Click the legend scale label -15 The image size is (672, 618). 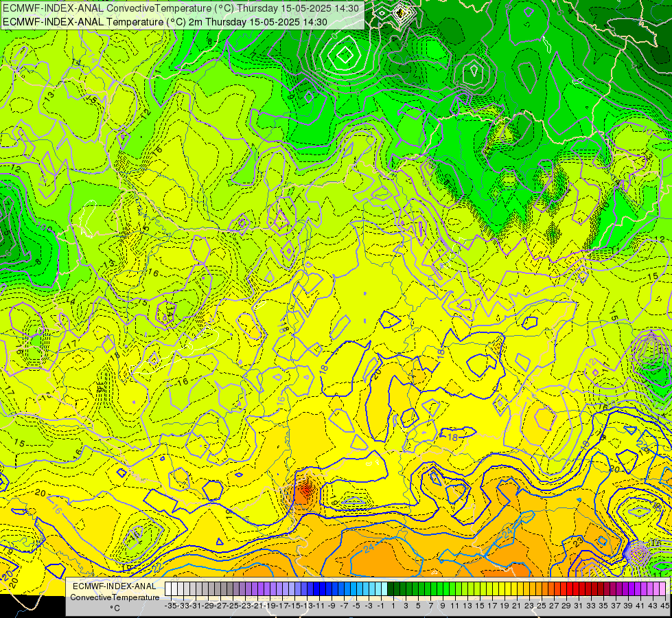(295, 606)
